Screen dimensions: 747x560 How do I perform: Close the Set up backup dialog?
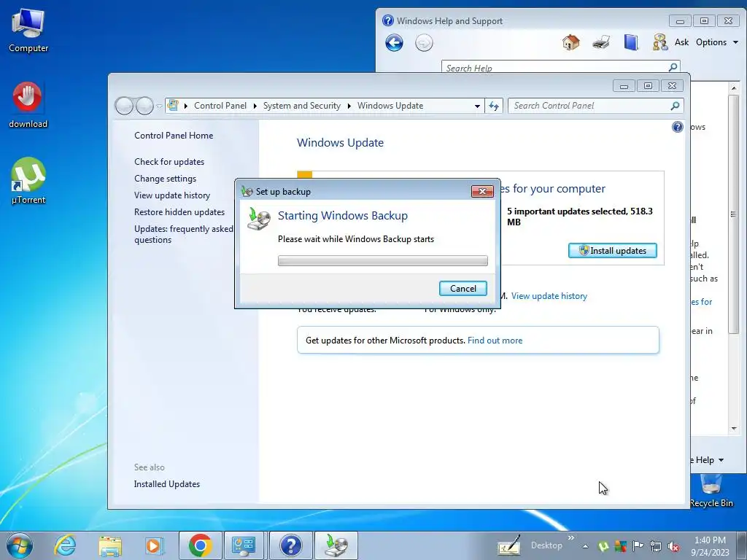pos(482,192)
